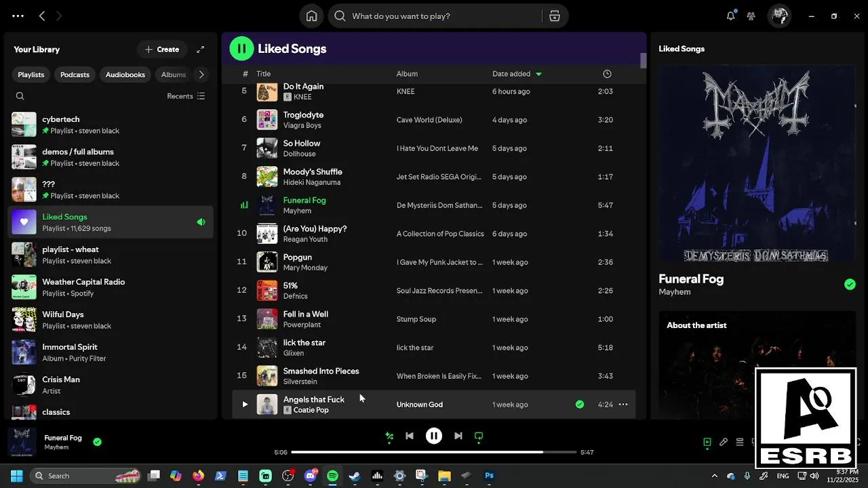Open the Windows Start menu
Viewport: 868px width, 488px height.
[17, 476]
